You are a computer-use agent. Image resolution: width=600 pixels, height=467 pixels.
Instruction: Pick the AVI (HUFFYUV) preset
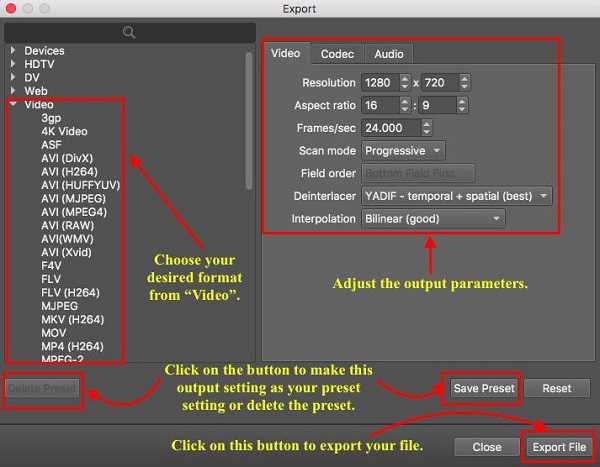coord(80,185)
